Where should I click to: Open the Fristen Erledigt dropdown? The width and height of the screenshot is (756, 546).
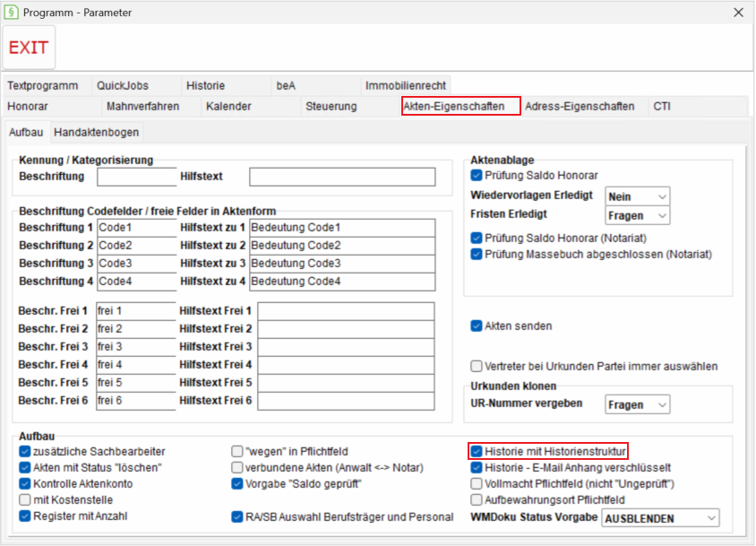coord(637,215)
